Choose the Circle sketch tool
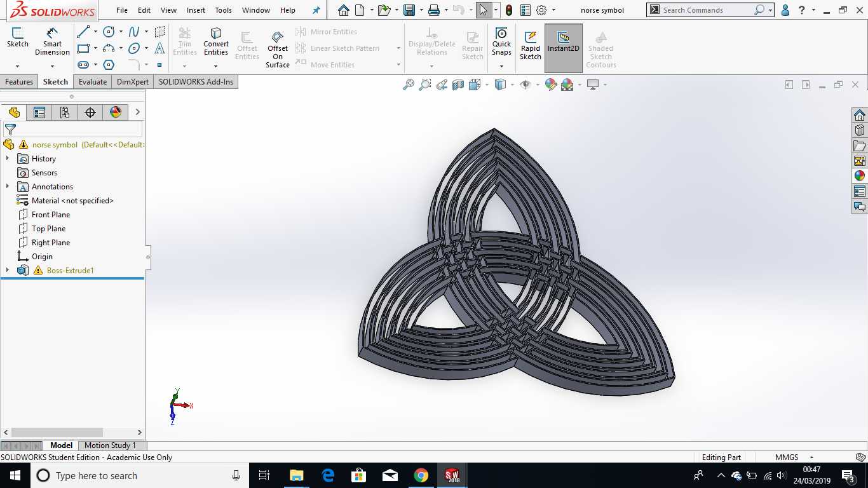The width and height of the screenshot is (868, 488). [109, 32]
